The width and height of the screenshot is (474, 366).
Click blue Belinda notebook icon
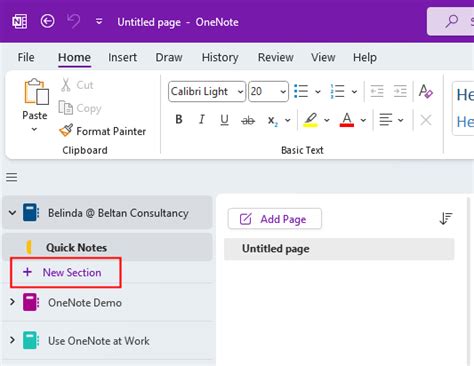tap(31, 212)
